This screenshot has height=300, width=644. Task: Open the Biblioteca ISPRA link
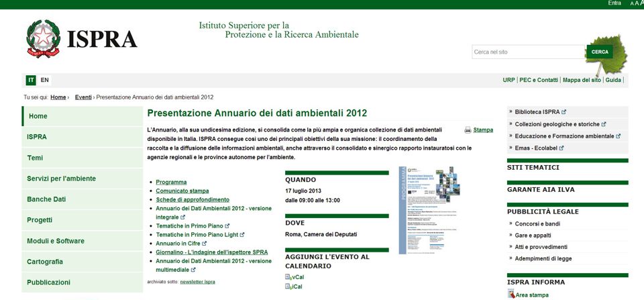click(537, 112)
